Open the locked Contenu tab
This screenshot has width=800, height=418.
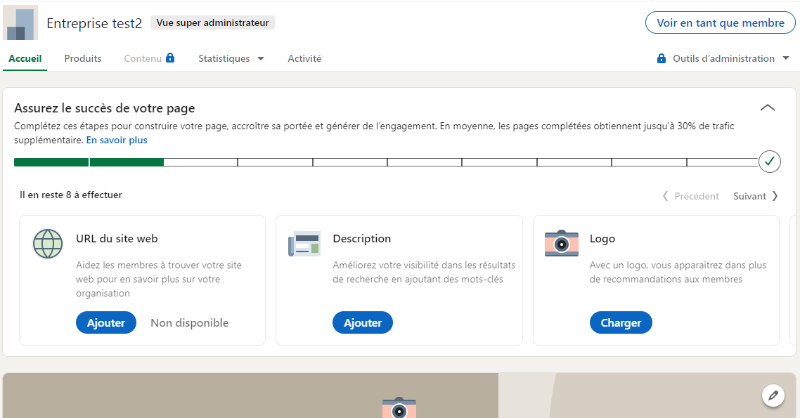(149, 59)
